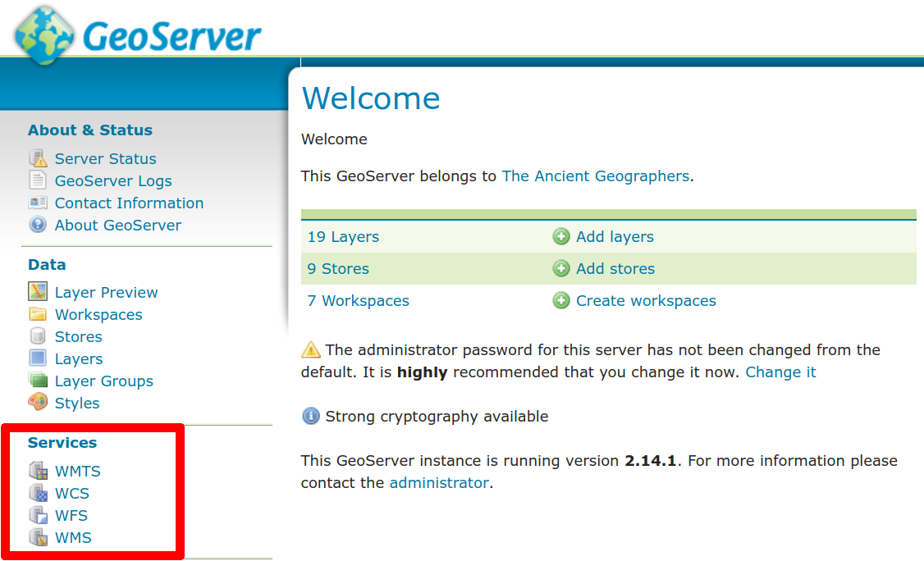Open WFS service settings
Screen dimensions: 924x561
click(x=71, y=516)
